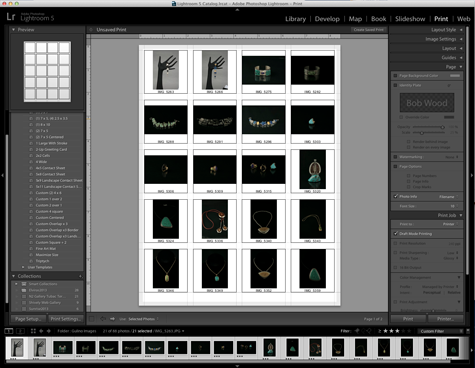Switch to the Web module

click(x=463, y=19)
